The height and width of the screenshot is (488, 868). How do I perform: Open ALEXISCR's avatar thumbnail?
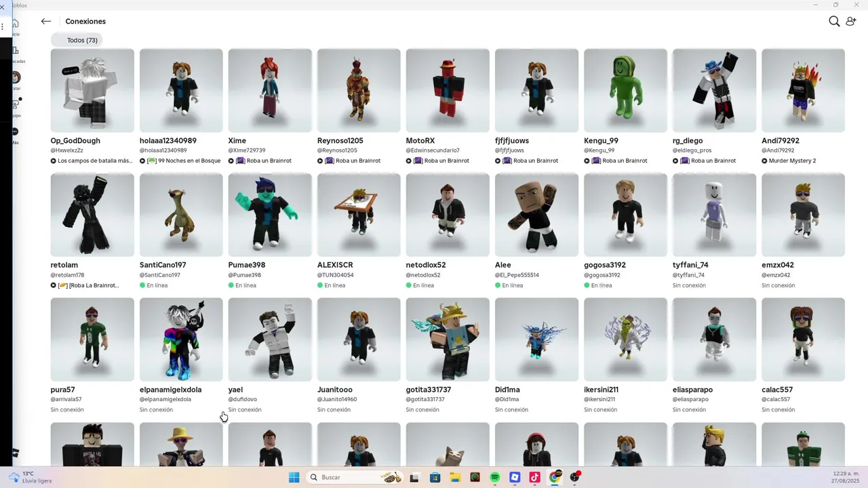click(359, 215)
